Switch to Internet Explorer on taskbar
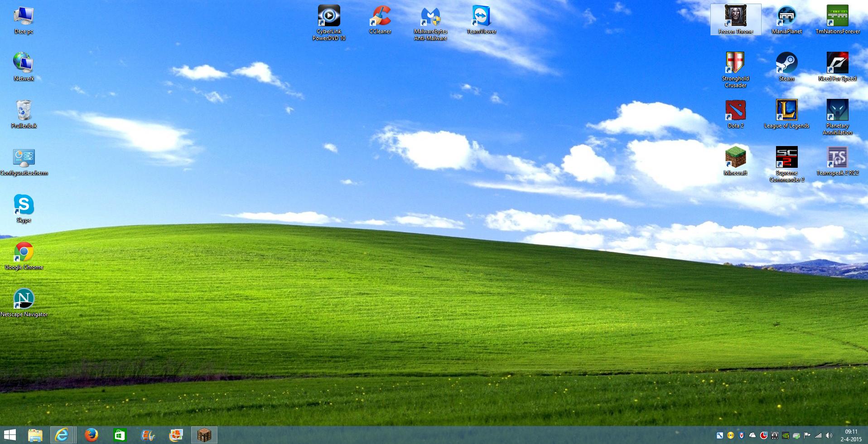This screenshot has width=868, height=444. point(62,435)
